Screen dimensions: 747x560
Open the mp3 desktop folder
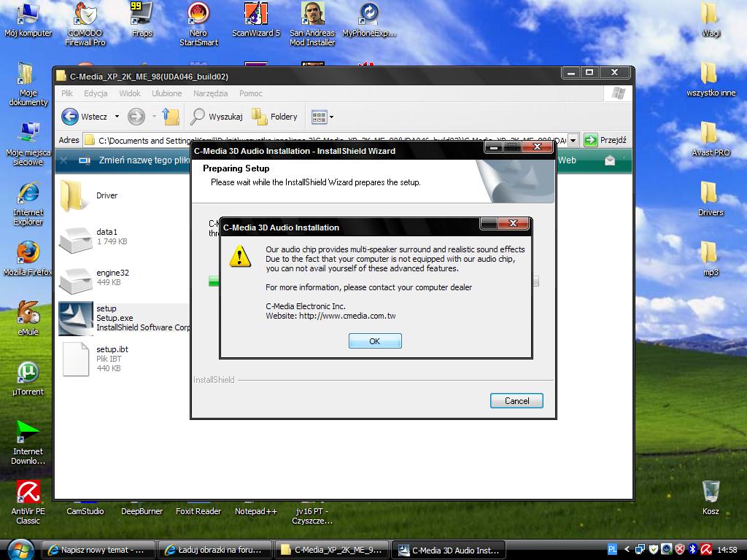tap(711, 259)
